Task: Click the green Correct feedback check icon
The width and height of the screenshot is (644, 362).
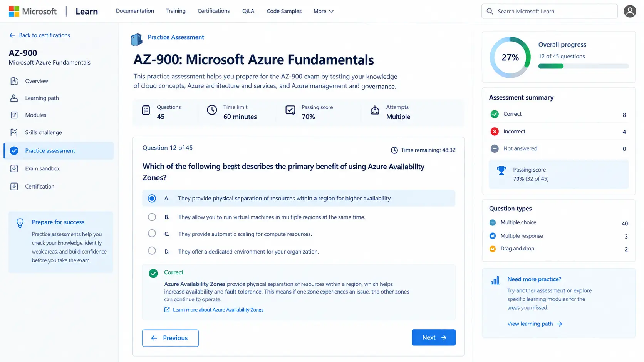Action: [x=153, y=273]
